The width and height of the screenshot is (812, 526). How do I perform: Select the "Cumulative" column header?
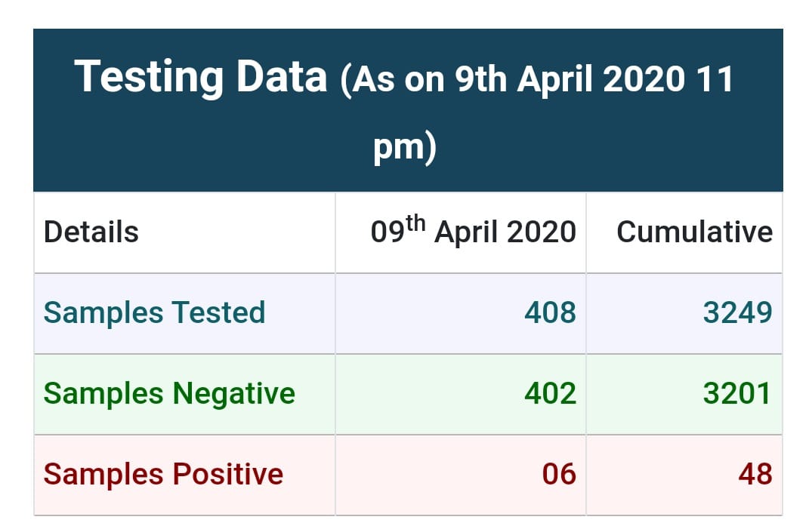pyautogui.click(x=694, y=232)
